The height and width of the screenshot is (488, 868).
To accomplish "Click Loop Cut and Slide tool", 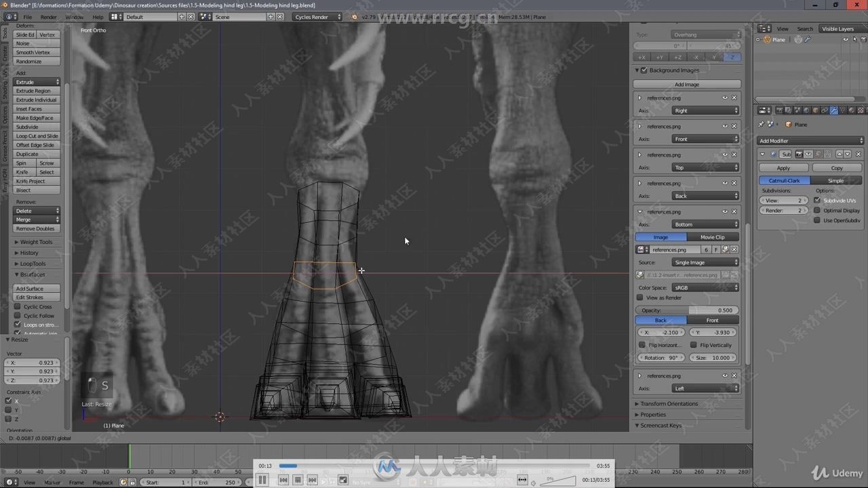I will coord(37,136).
